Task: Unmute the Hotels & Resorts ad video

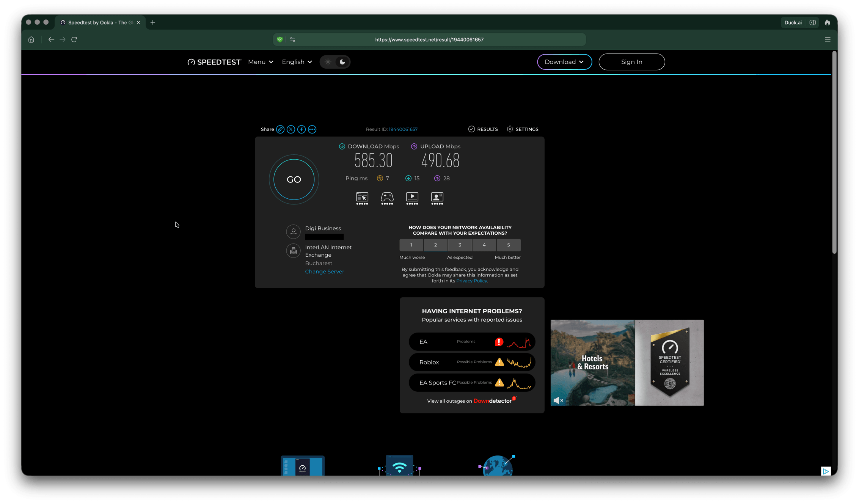Action: [558, 400]
